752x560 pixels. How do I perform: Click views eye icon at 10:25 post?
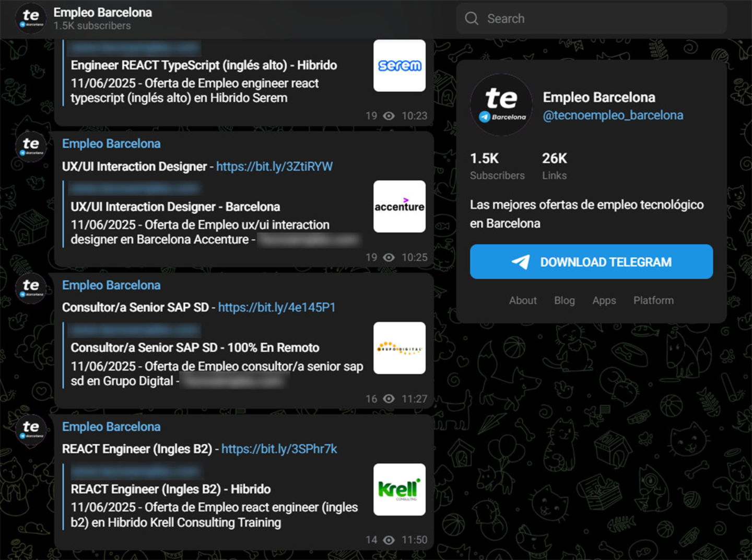(389, 258)
